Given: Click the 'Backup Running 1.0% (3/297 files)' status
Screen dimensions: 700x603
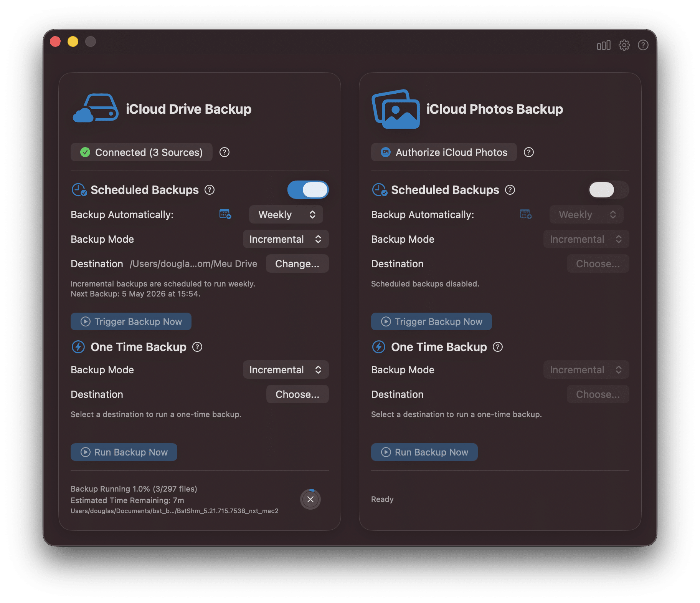Looking at the screenshot, I should pyautogui.click(x=134, y=489).
